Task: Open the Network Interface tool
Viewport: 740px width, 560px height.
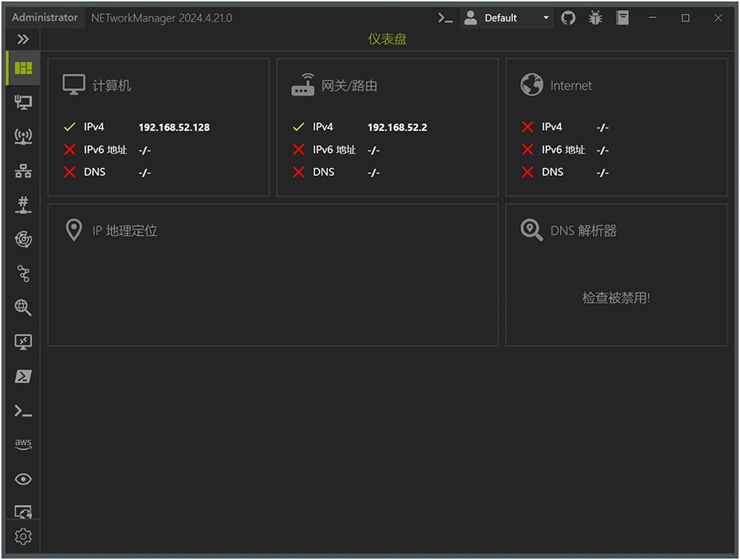Action: click(23, 103)
